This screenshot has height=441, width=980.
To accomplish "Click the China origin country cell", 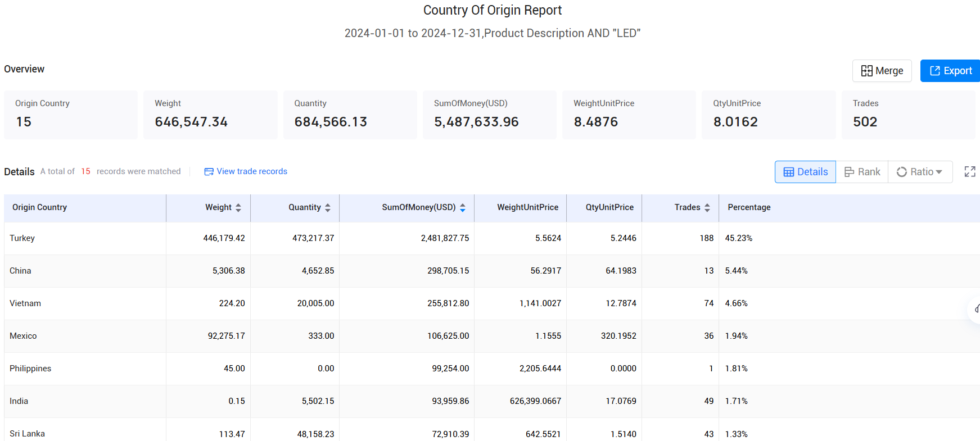I will (20, 271).
